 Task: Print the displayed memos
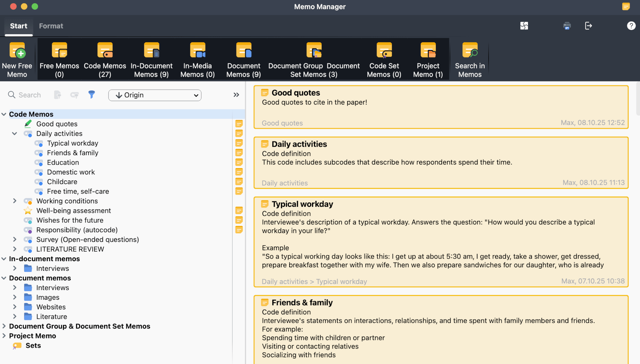(567, 26)
